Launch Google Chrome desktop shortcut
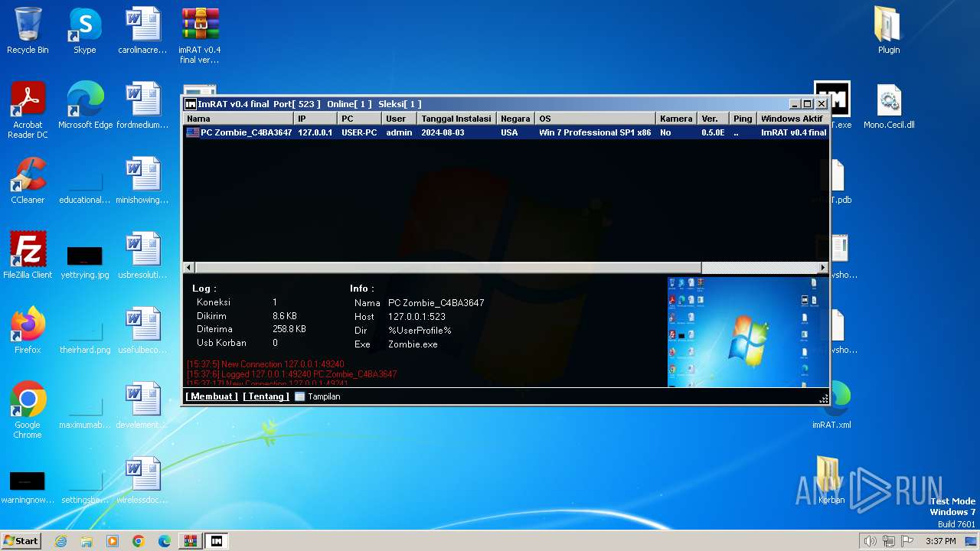This screenshot has width=980, height=551. (28, 410)
